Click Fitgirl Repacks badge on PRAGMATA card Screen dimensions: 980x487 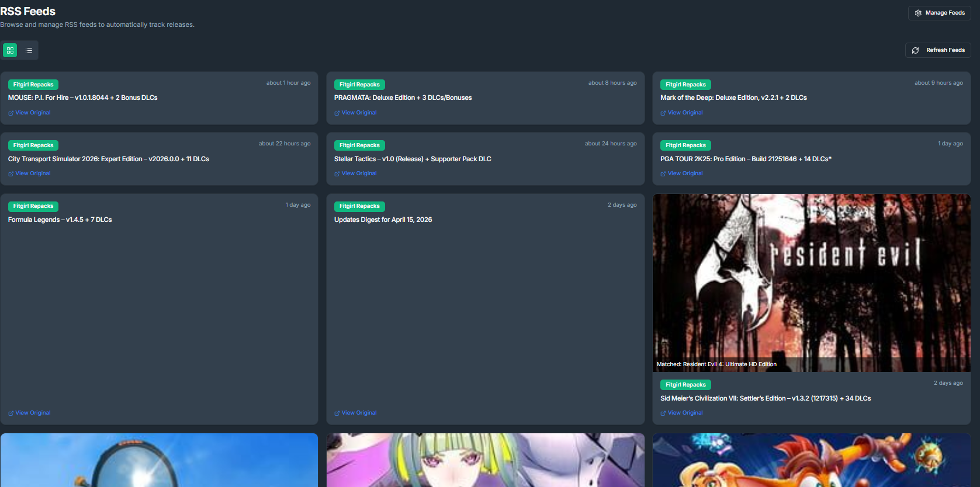pos(359,85)
